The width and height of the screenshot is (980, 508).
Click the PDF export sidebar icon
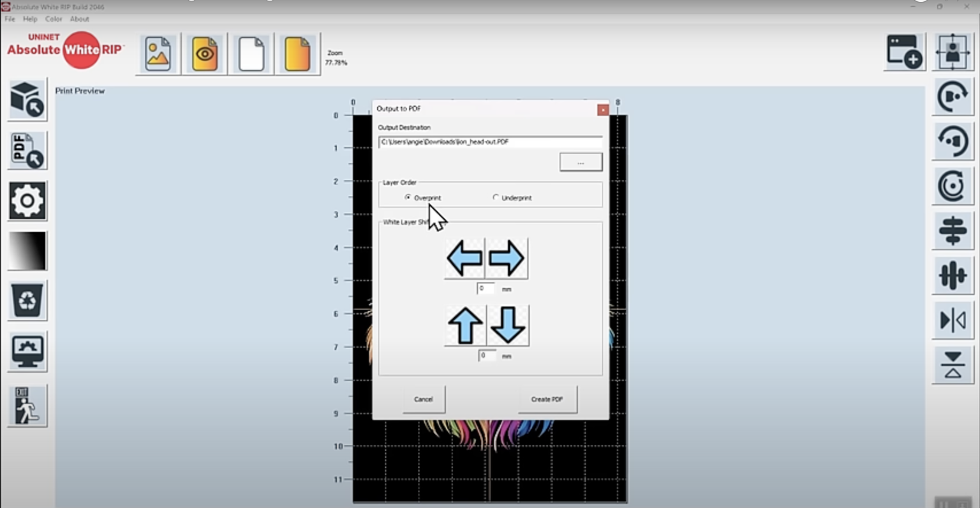27,151
